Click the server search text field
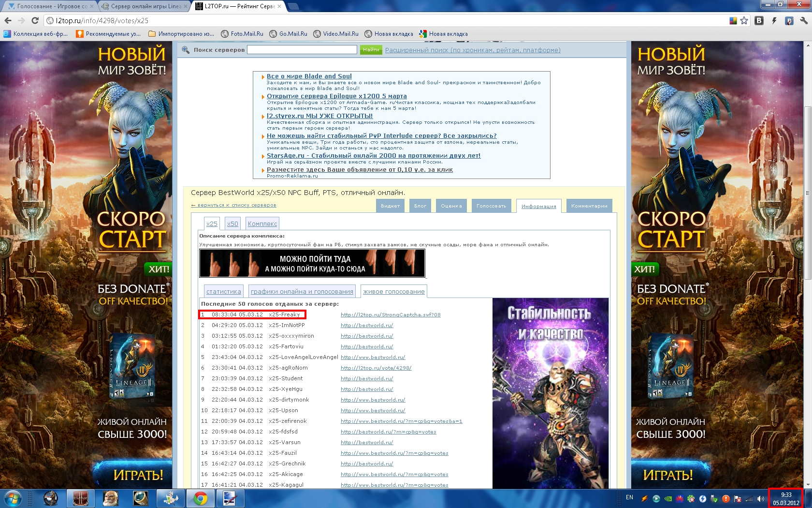This screenshot has height=508, width=812. coord(302,50)
